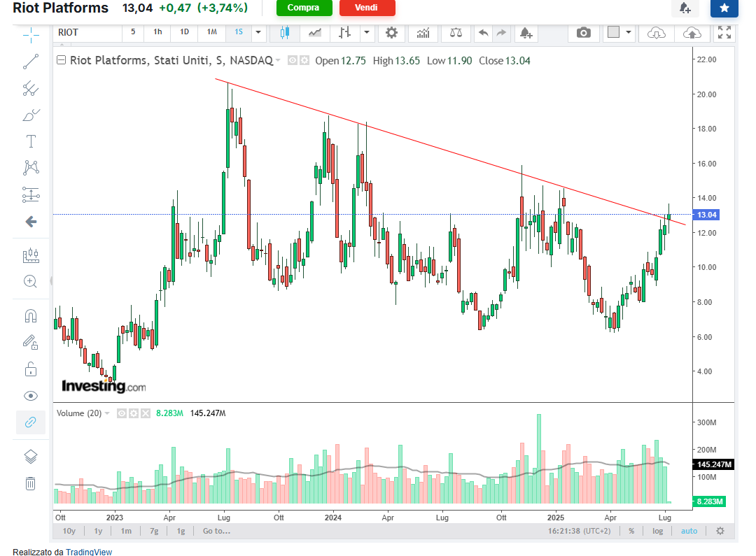756x556 pixels.
Task: Open Volume indicator settings gear
Action: (134, 413)
